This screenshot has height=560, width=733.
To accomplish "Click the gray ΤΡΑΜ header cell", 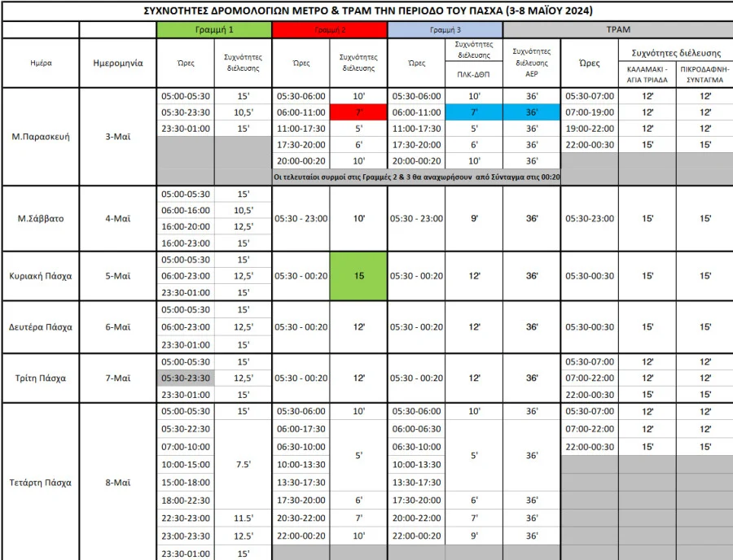I will [617, 29].
